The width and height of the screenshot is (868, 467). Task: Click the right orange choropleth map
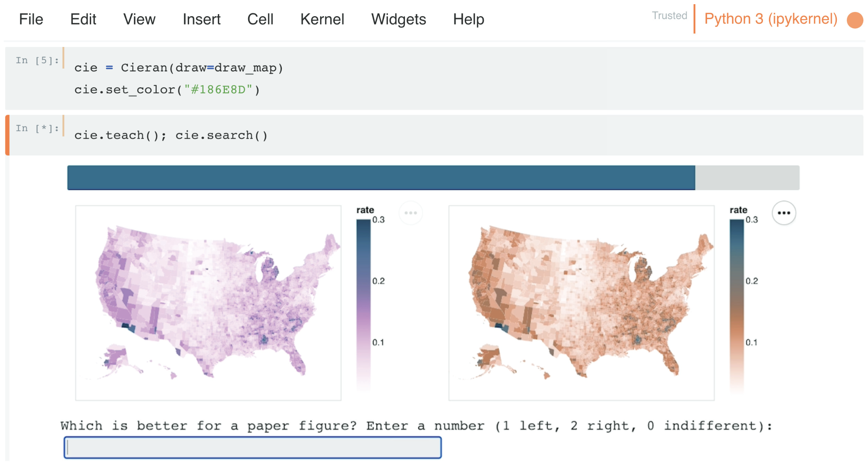pyautogui.click(x=581, y=303)
